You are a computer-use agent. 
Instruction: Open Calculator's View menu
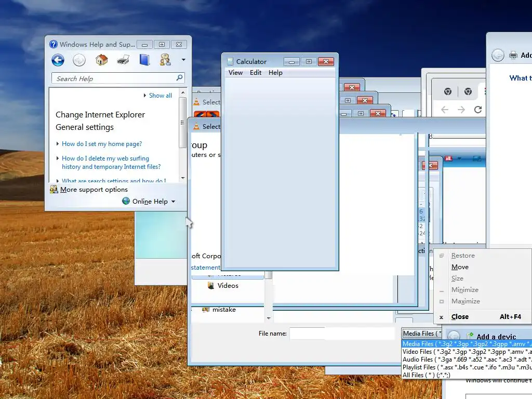pyautogui.click(x=235, y=73)
